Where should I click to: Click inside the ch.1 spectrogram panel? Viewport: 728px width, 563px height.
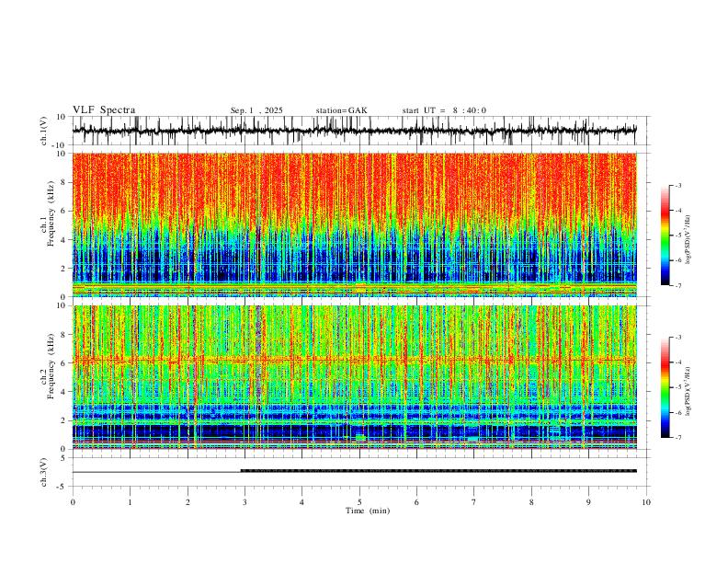(x=355, y=224)
